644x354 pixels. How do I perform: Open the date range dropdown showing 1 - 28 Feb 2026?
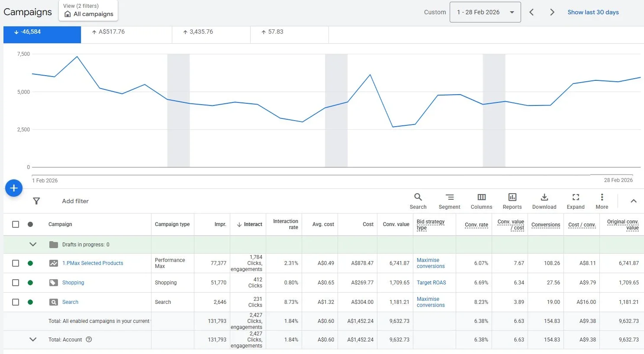(x=485, y=12)
